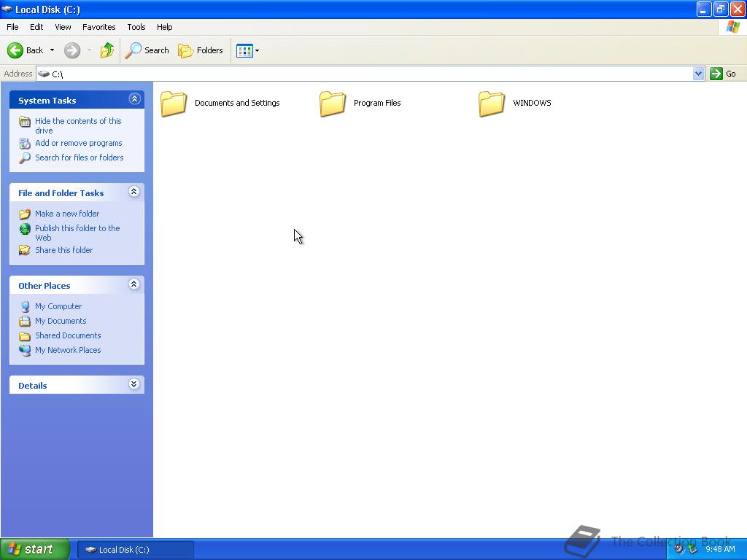Go to My Computer link
This screenshot has width=747, height=560.
click(58, 307)
